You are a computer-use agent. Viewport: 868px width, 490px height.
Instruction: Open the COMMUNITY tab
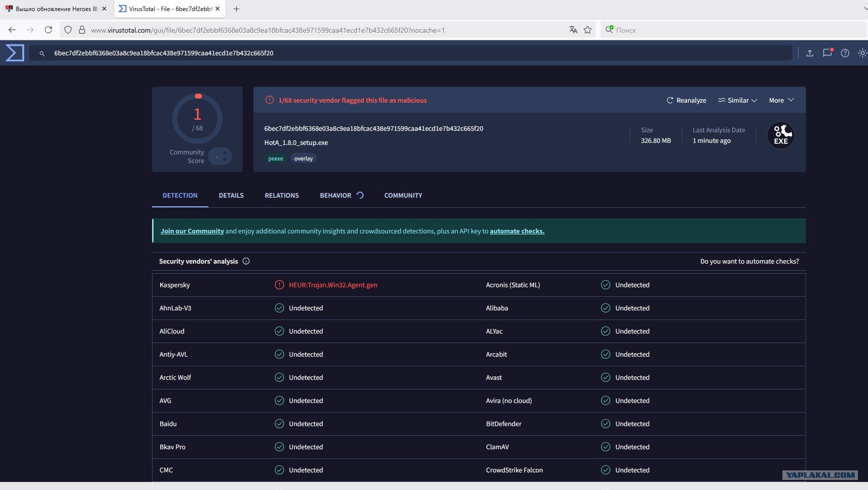coord(403,195)
